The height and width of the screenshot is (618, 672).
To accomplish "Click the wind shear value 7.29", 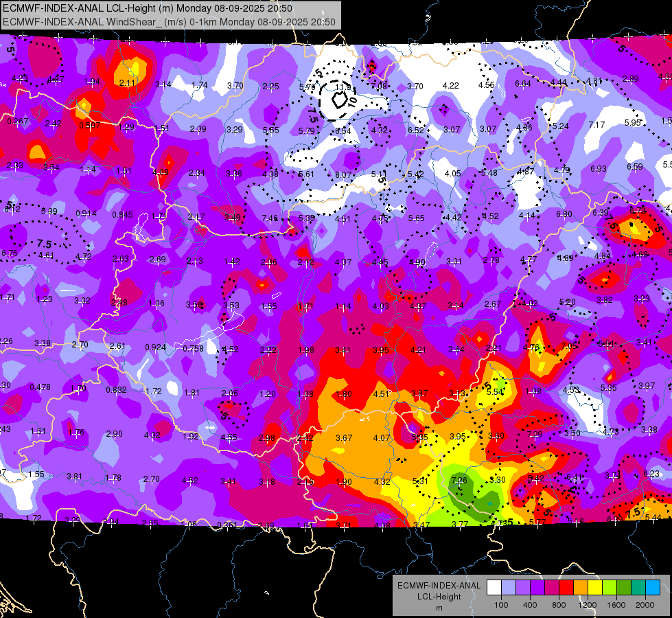I will click(535, 435).
